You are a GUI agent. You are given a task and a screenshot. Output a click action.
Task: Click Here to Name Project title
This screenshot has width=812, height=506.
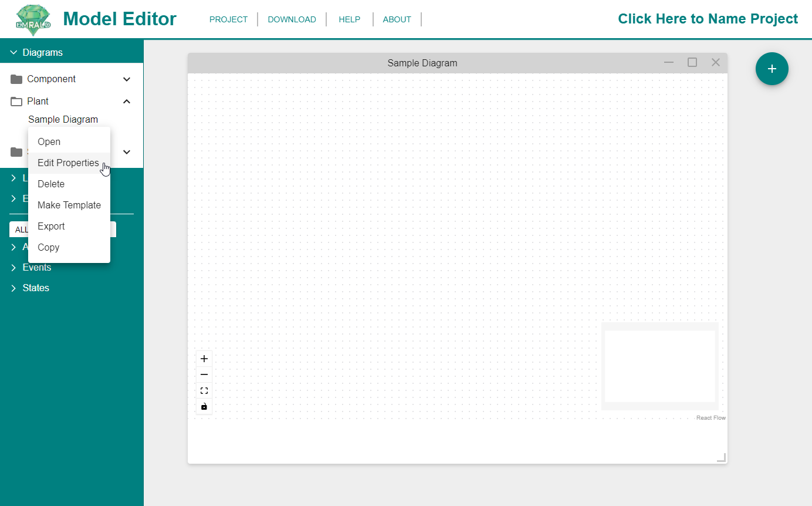[x=708, y=19]
